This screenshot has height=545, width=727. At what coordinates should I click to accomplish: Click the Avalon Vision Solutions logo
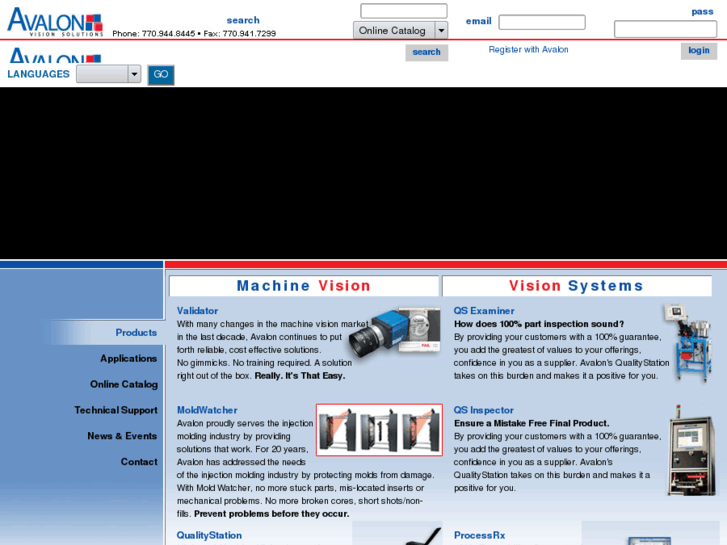click(55, 21)
